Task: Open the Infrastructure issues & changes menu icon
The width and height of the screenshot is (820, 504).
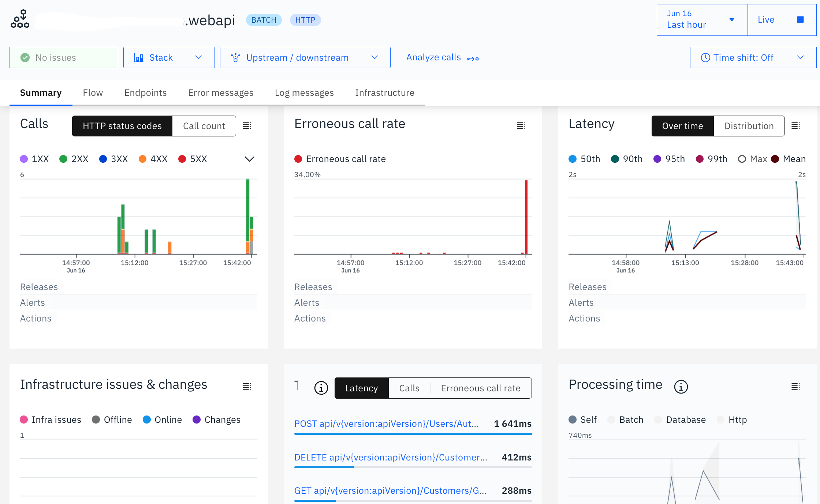Action: tap(247, 386)
